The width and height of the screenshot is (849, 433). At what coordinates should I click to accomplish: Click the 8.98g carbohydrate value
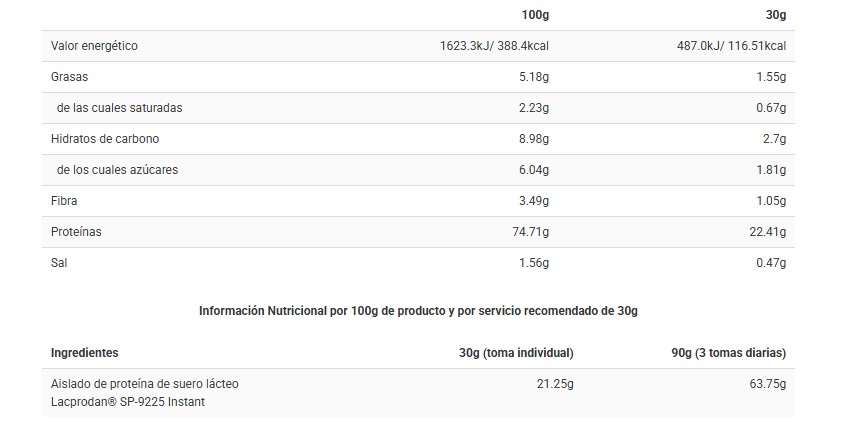(534, 139)
